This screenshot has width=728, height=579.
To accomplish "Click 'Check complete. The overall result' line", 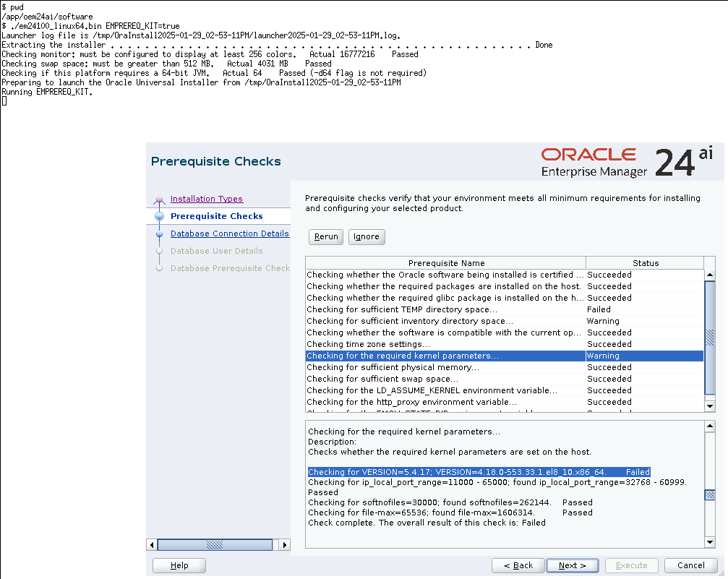I will tap(427, 523).
